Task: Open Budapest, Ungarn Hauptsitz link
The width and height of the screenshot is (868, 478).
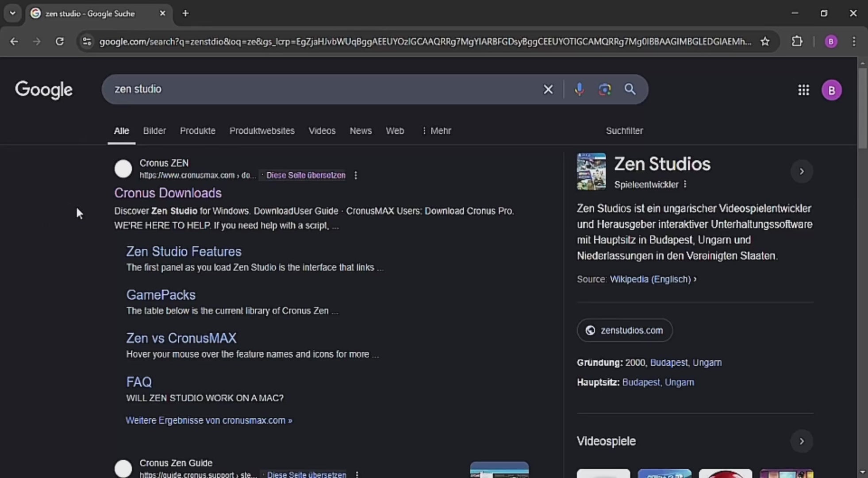Action: 658,382
